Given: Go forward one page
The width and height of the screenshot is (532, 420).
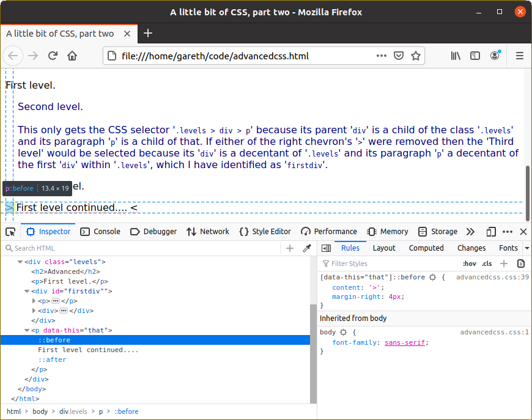Looking at the screenshot, I should [x=33, y=56].
